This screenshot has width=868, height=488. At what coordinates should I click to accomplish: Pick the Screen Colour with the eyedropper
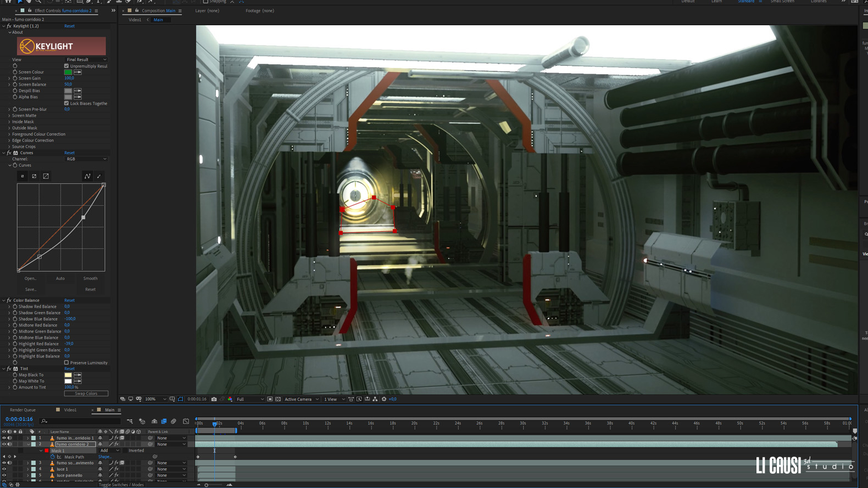coord(77,72)
